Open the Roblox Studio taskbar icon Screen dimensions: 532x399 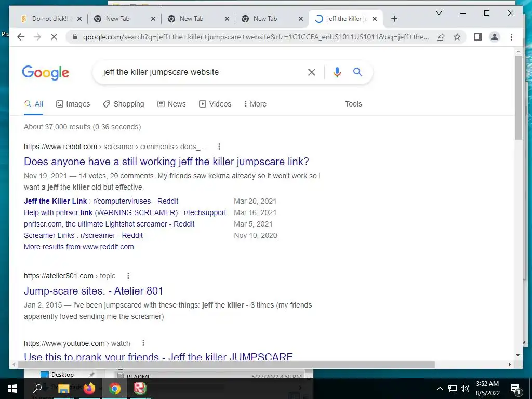(x=140, y=389)
